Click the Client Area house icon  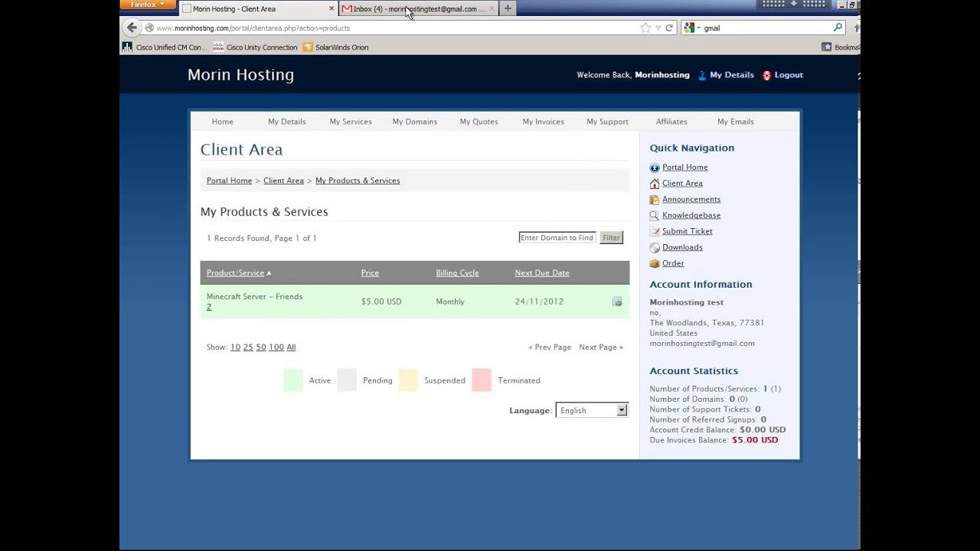(655, 184)
